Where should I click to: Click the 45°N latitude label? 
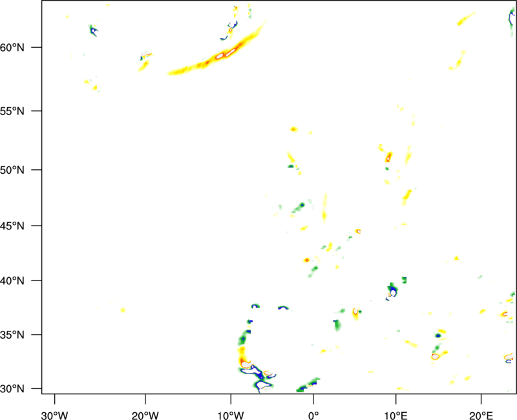pyautogui.click(x=12, y=226)
